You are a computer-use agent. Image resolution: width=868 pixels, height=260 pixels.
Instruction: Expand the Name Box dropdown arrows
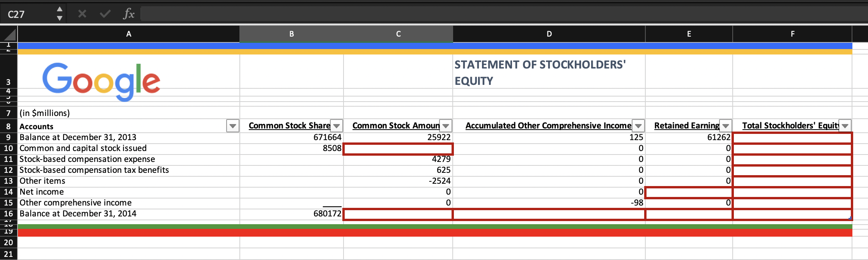tap(60, 14)
